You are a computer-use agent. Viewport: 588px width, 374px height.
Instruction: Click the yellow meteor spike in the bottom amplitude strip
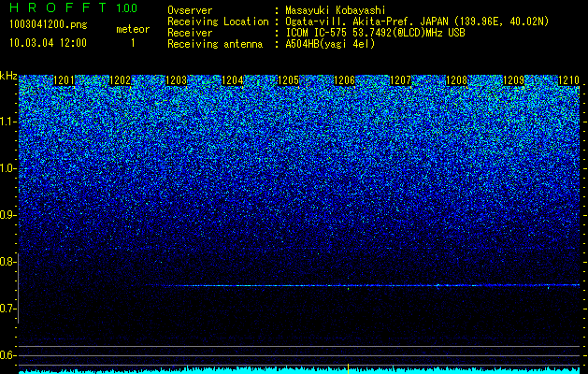[x=349, y=368]
